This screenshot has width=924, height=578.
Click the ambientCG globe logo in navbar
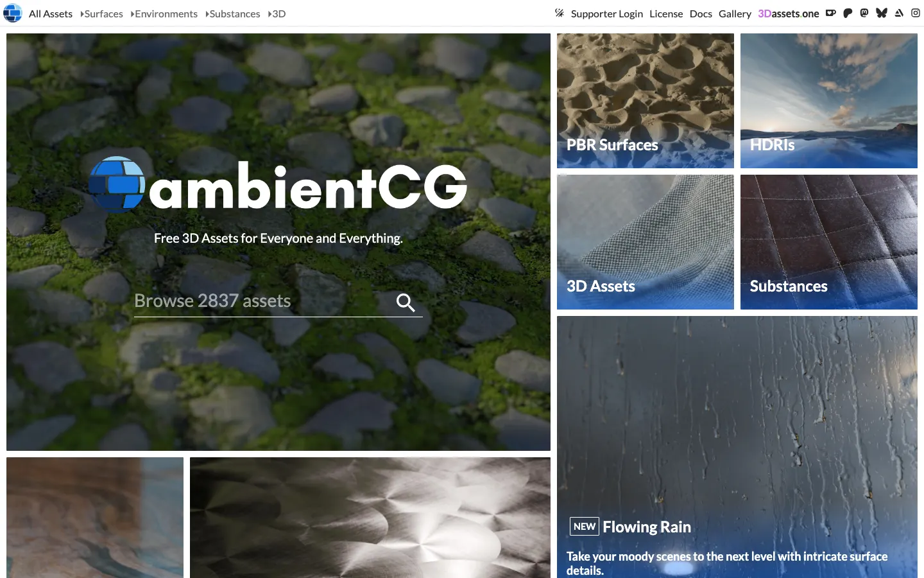tap(13, 13)
